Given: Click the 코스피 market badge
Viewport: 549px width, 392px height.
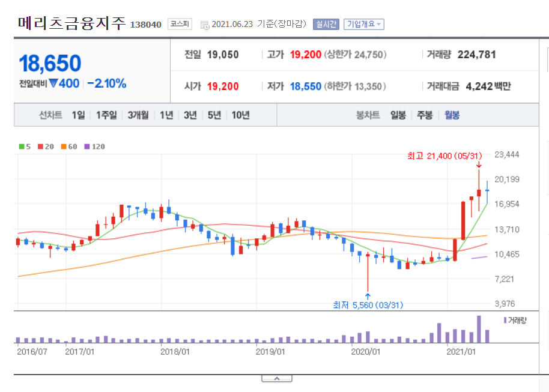Looking at the screenshot, I should coord(180,24).
